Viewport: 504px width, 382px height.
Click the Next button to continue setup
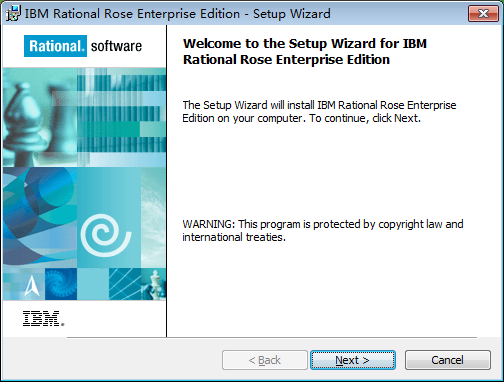(353, 360)
